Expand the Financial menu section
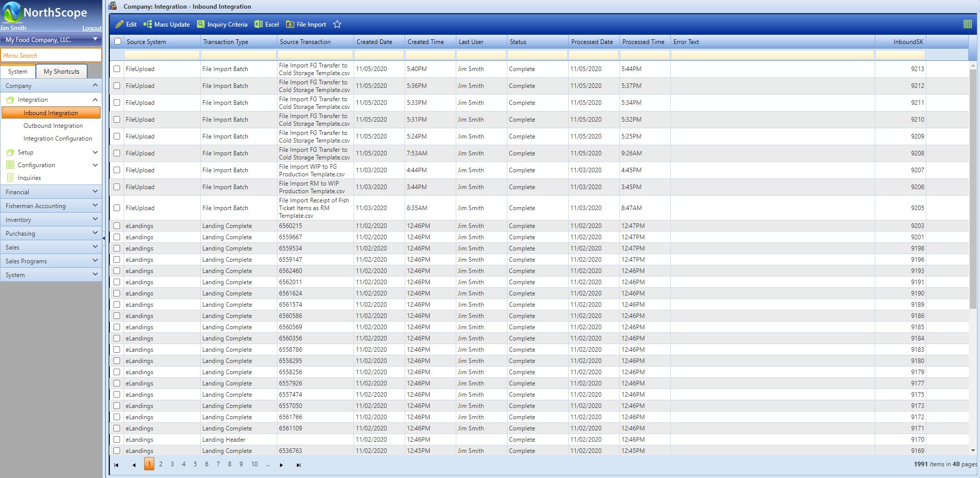Screen dimensions: 980x478 tap(51, 192)
